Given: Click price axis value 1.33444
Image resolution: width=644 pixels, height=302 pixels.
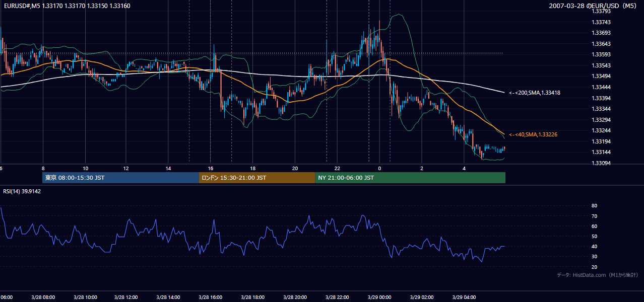Looking at the screenshot, I should 601,87.
